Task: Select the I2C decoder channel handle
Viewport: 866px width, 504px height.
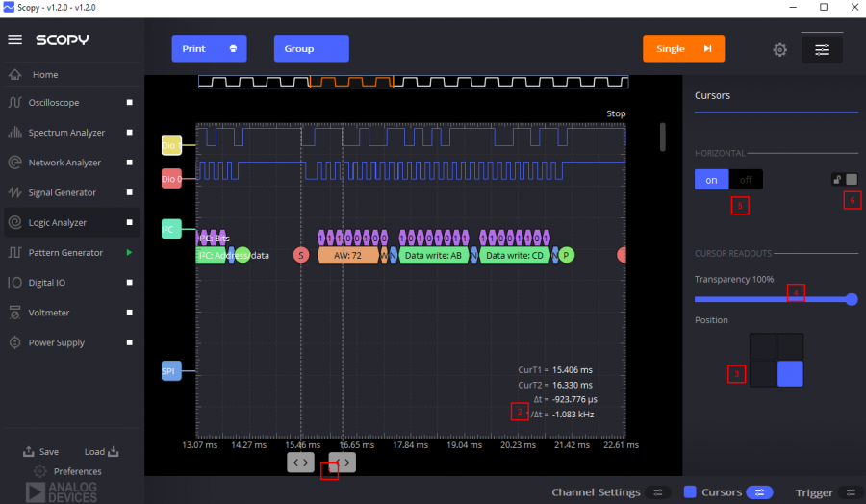Action: 171,229
